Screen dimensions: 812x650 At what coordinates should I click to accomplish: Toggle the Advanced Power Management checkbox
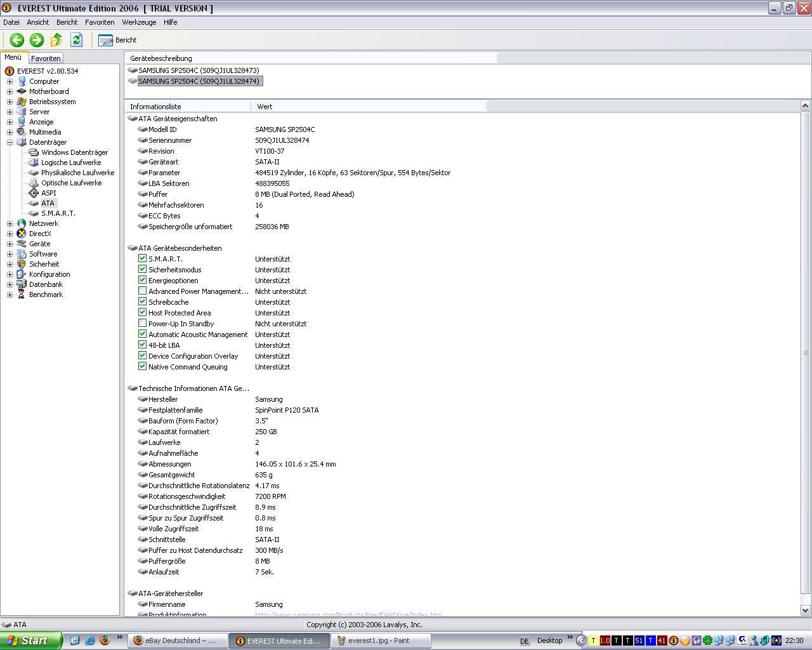(143, 291)
